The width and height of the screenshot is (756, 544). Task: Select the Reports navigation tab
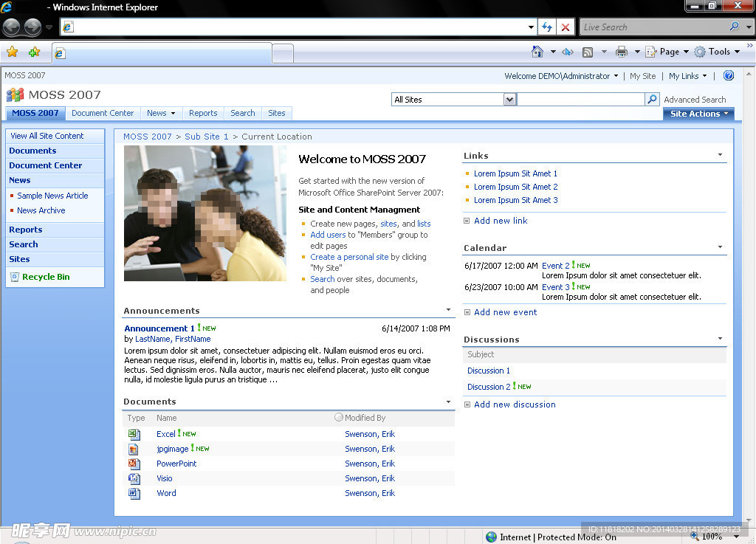click(x=203, y=113)
